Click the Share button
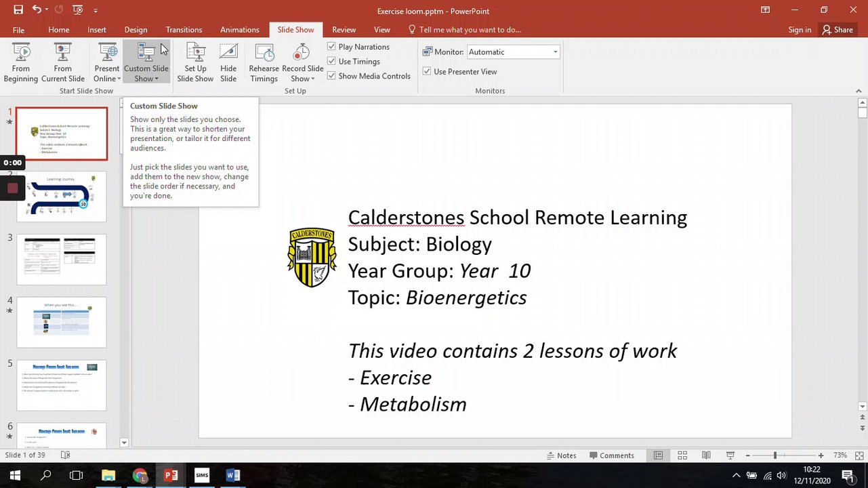This screenshot has height=488, width=868. coord(838,30)
